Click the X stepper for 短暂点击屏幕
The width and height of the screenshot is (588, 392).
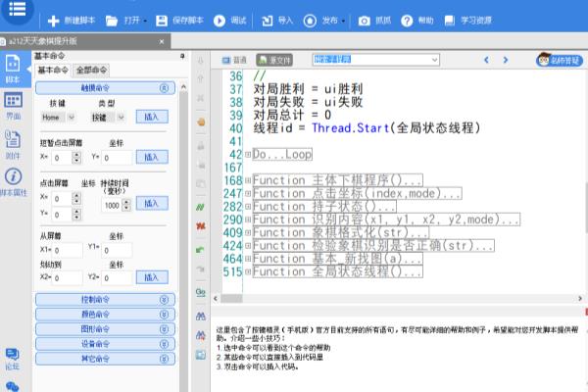(x=76, y=158)
